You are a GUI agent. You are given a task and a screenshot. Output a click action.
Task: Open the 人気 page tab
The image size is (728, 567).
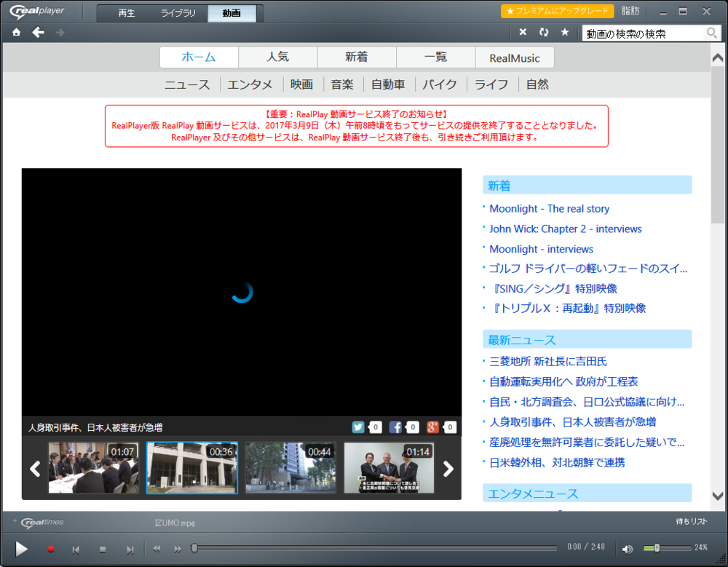pyautogui.click(x=277, y=57)
